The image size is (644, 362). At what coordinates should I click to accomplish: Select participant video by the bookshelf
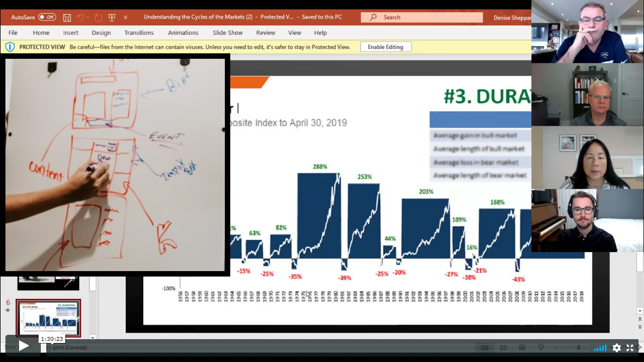click(x=588, y=95)
